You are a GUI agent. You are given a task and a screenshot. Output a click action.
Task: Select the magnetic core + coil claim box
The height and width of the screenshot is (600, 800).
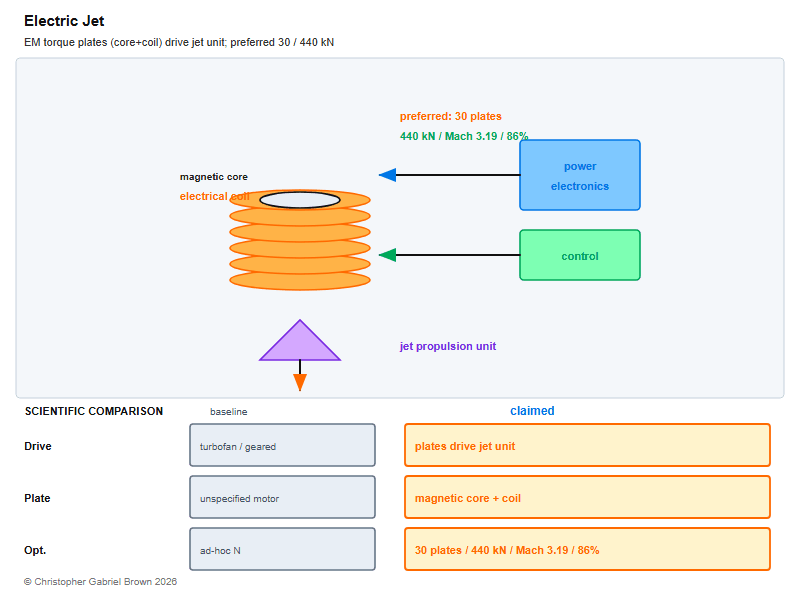(587, 497)
